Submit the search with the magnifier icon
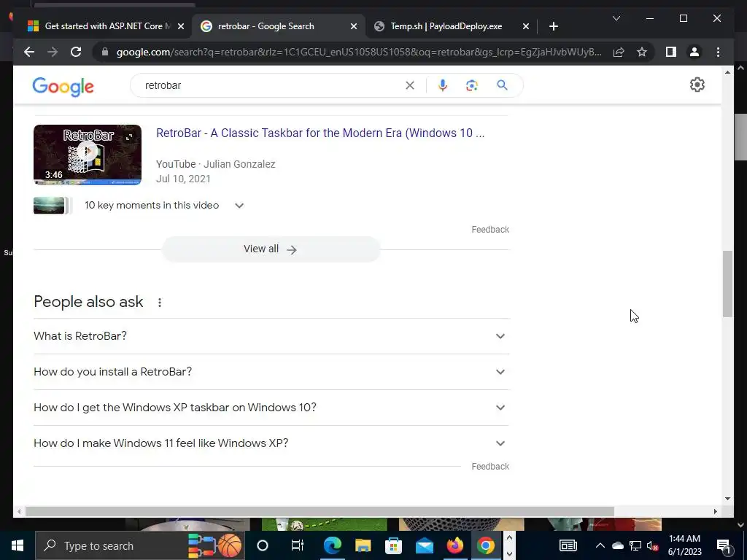The height and width of the screenshot is (560, 747). pos(502,85)
